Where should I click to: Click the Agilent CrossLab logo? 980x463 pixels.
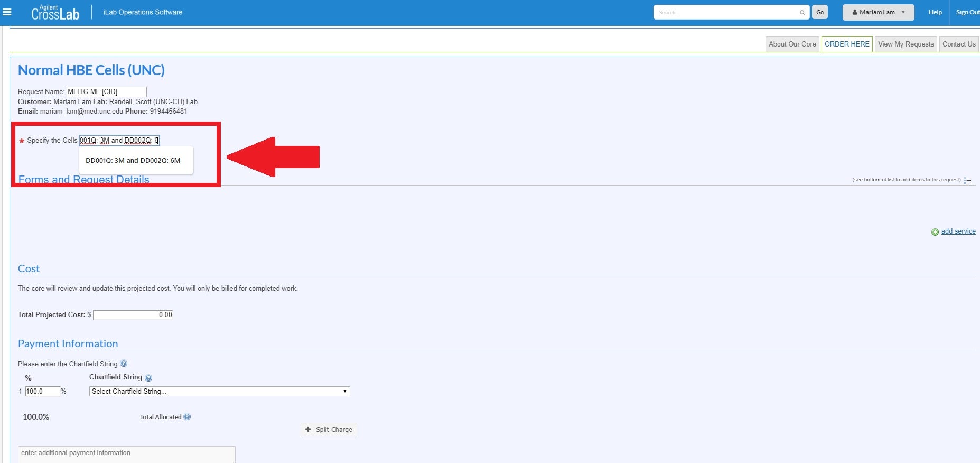point(55,12)
